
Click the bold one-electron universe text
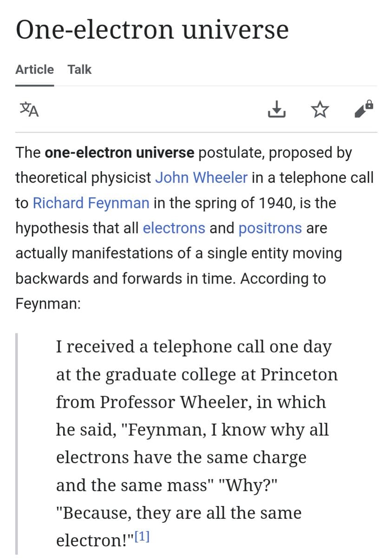[120, 153]
